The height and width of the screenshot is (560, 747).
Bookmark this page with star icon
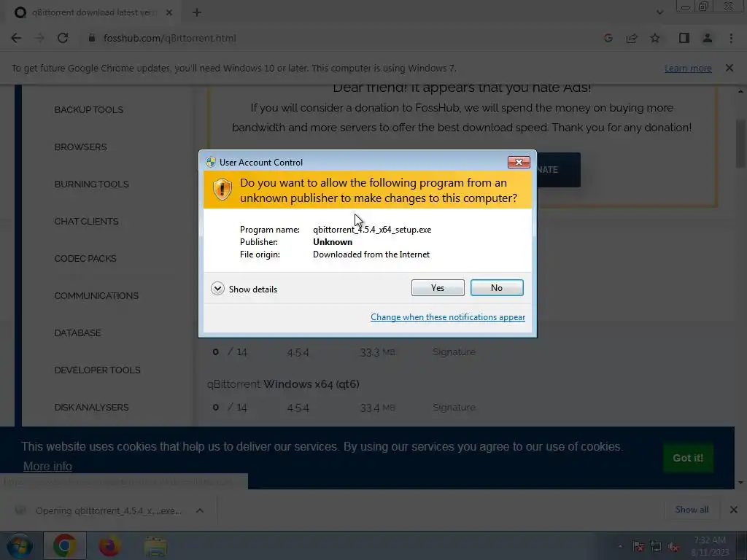tap(655, 38)
